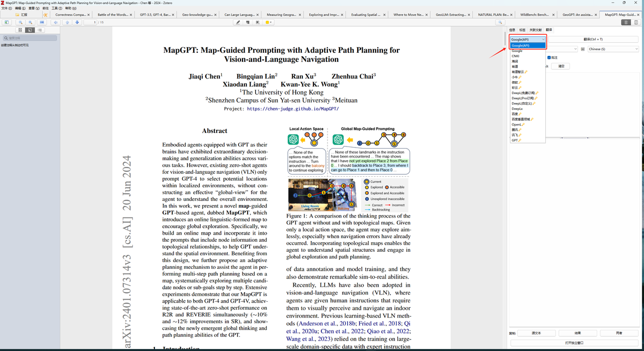Click the 打开独立窗口 button
This screenshot has width=644, height=351.
click(x=574, y=343)
